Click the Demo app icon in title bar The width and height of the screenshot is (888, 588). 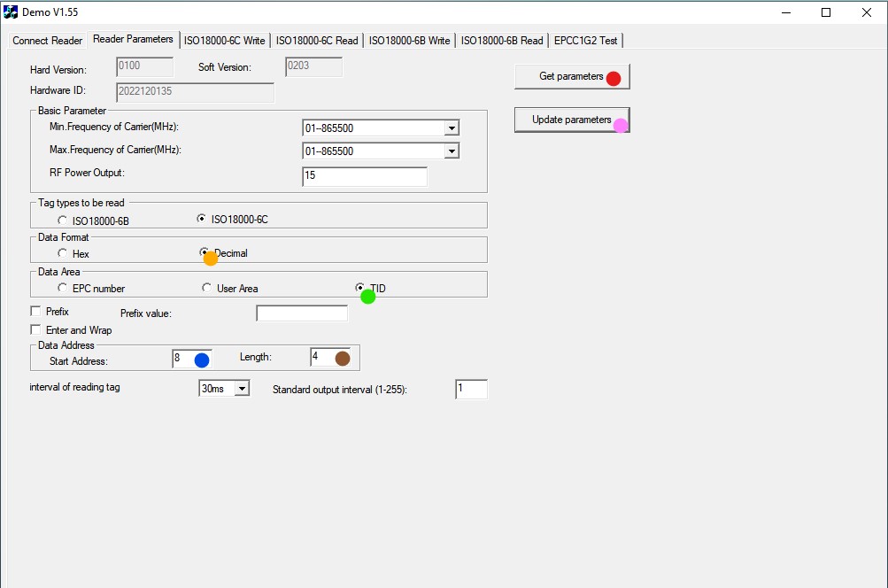(11, 12)
